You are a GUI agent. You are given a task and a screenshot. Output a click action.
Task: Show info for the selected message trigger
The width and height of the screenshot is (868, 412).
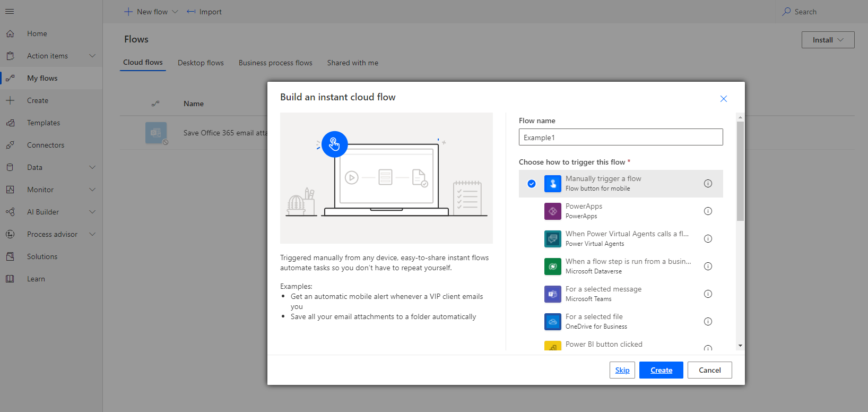point(708,294)
